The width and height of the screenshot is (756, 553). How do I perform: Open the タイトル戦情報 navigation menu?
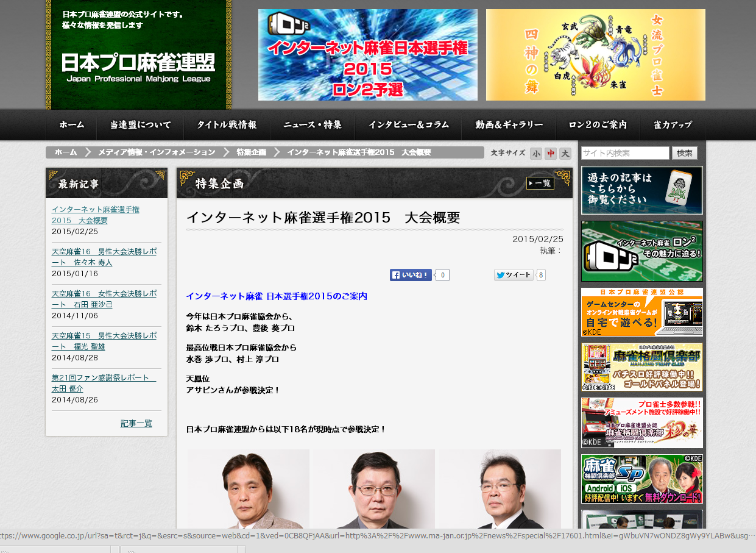pos(227,125)
